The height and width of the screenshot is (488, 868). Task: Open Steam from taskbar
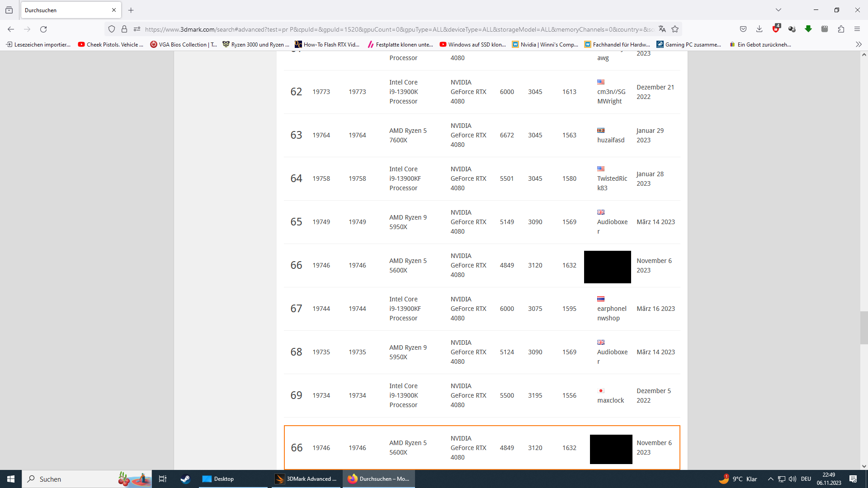click(x=185, y=479)
